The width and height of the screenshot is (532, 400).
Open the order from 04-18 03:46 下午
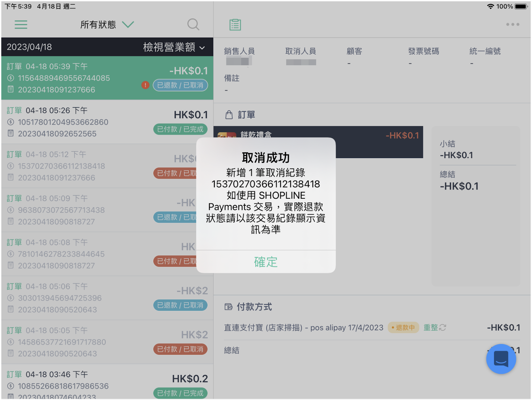pyautogui.click(x=107, y=382)
